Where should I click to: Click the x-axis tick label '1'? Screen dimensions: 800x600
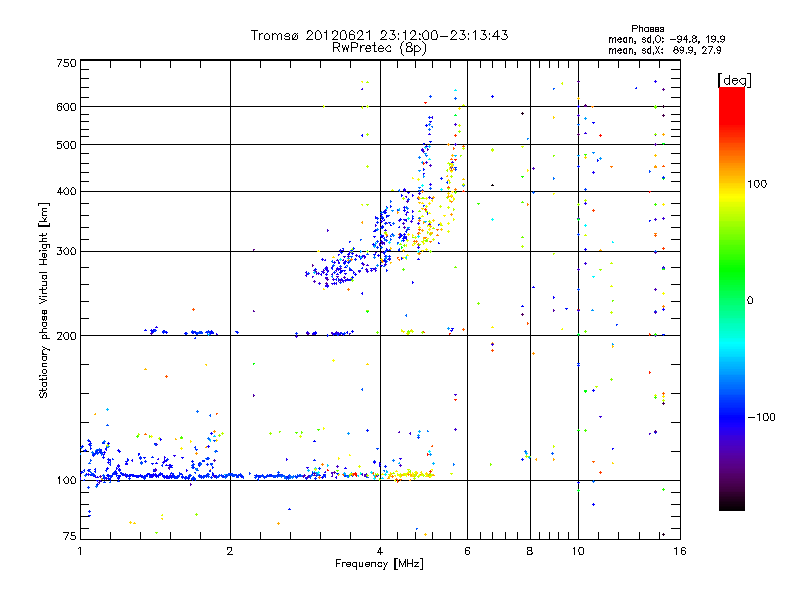[80, 551]
